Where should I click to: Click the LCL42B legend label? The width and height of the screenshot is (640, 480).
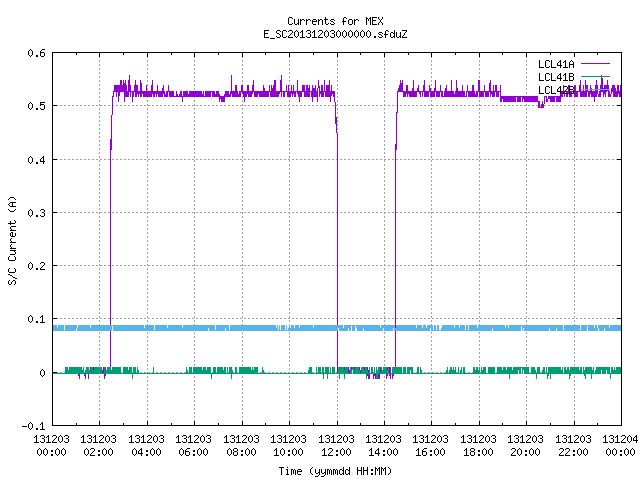tap(556, 90)
